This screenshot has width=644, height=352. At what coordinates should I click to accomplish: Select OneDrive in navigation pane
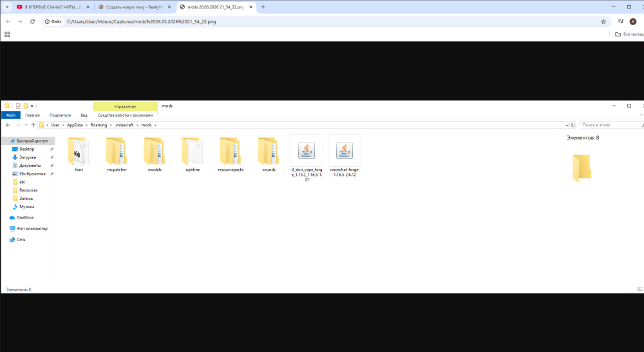click(x=25, y=217)
